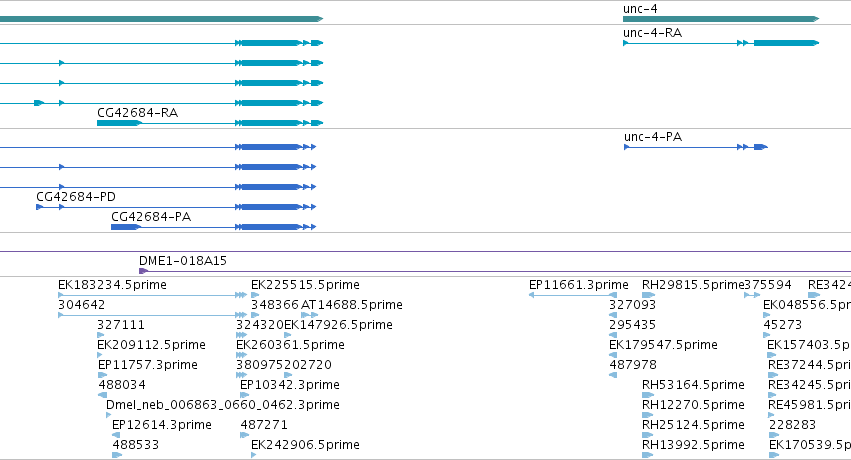Click the unc-4 gene label
Screen dimensions: 851x460
coord(640,9)
